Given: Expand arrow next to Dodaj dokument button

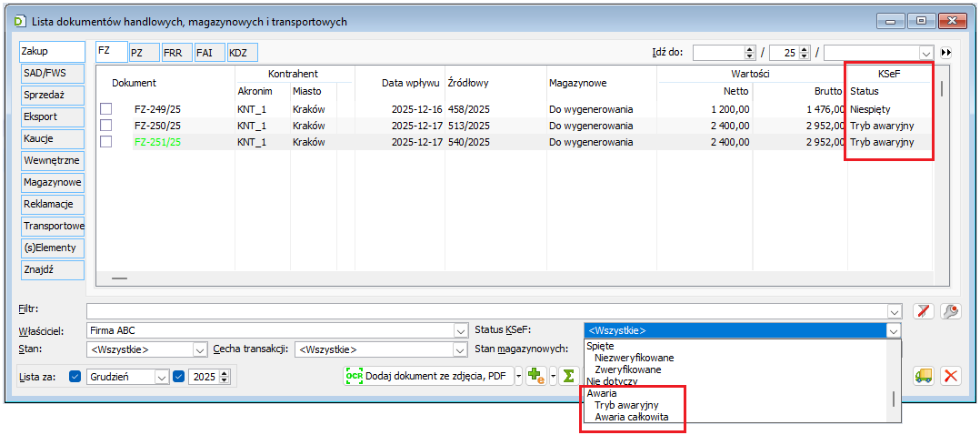Looking at the screenshot, I should pos(518,376).
